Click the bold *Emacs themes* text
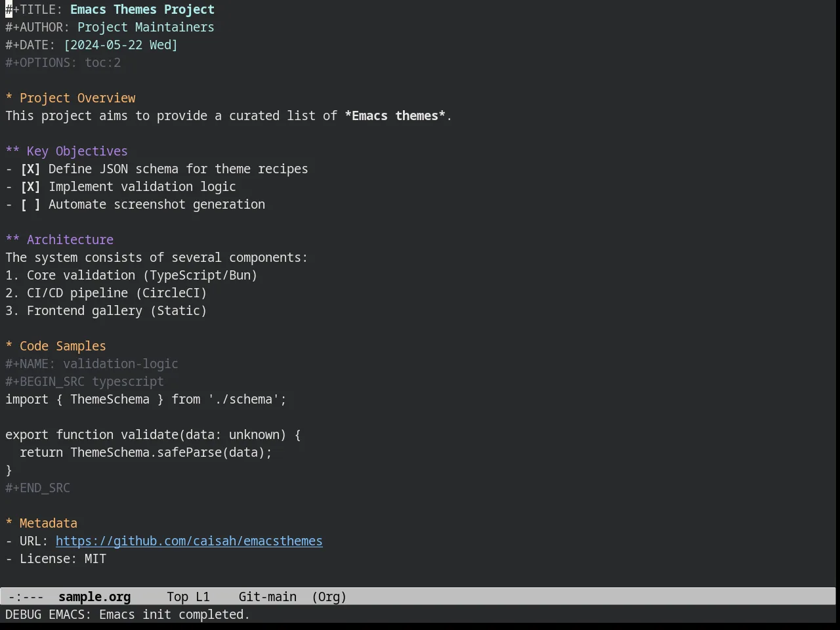This screenshot has width=840, height=630. [x=395, y=115]
